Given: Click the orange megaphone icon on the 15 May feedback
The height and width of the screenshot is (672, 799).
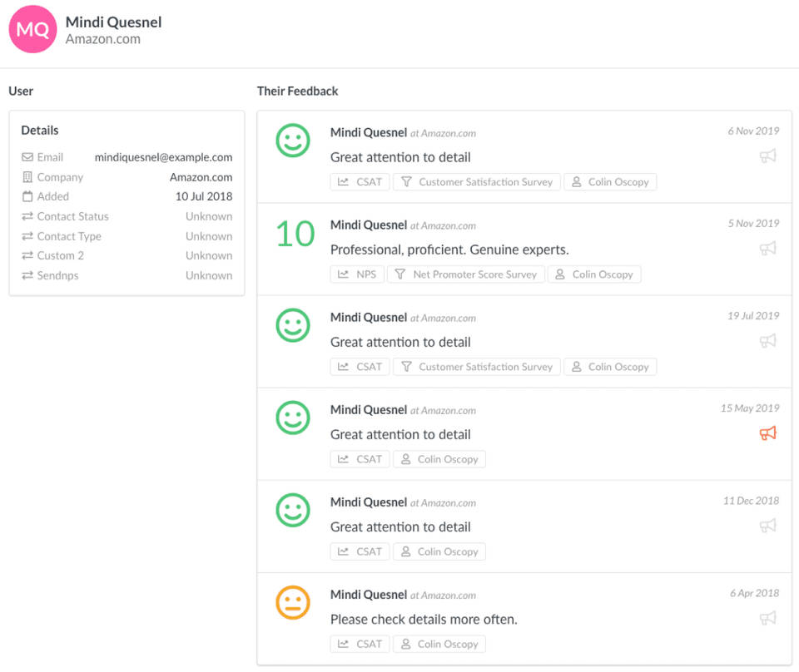Looking at the screenshot, I should (767, 432).
